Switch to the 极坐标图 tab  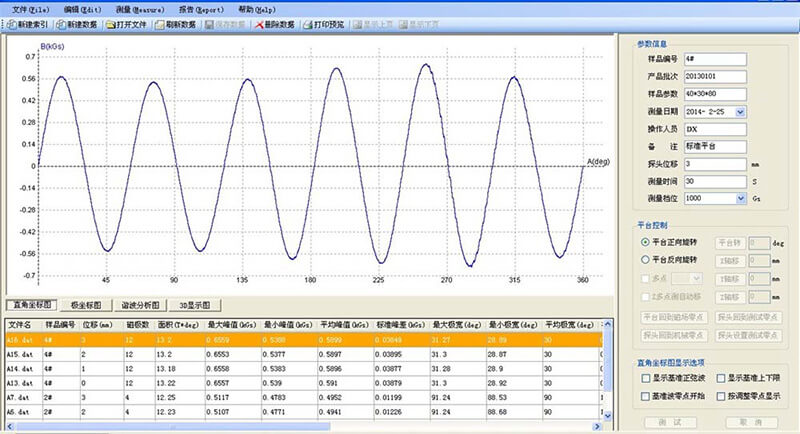86,305
